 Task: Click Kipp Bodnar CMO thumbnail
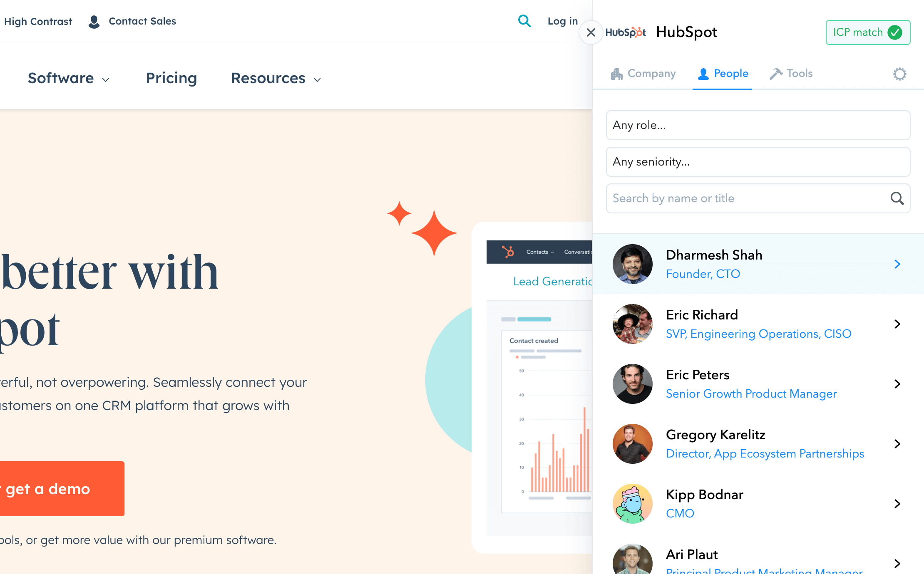point(632,502)
